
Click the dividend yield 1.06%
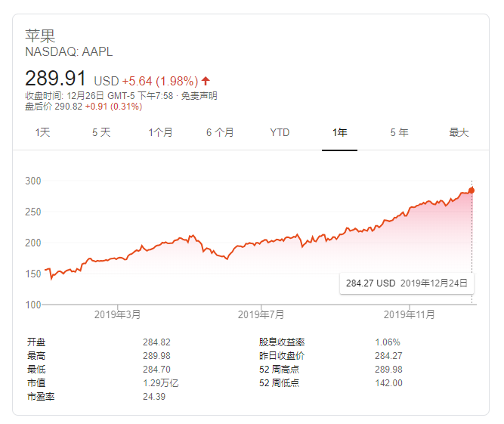pos(388,342)
